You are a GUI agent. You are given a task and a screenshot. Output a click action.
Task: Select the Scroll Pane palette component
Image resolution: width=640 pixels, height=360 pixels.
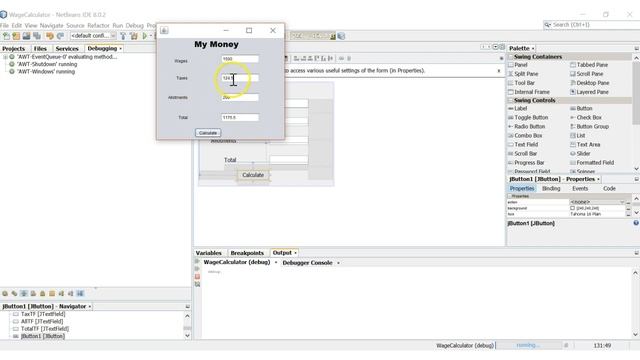(587, 74)
